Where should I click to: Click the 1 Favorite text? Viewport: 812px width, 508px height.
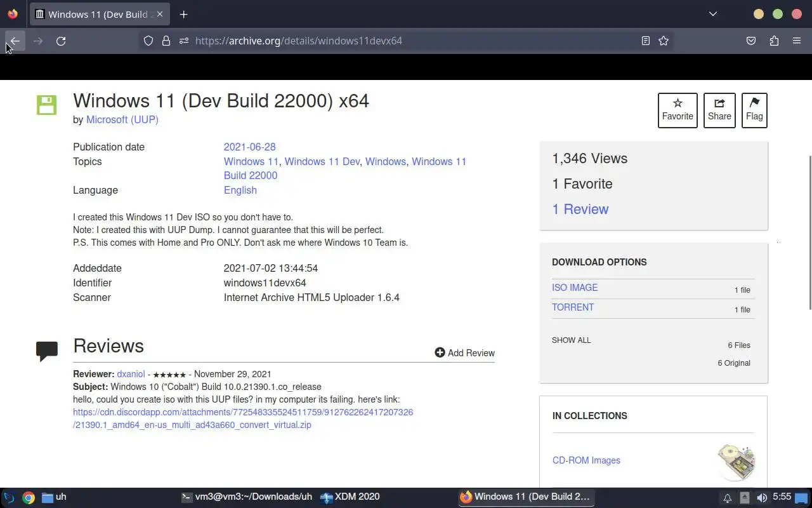tap(582, 184)
